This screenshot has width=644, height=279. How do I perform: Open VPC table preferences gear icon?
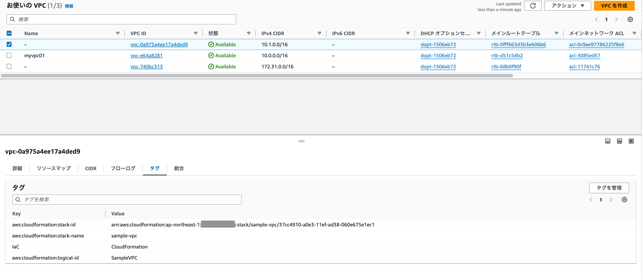coord(630,19)
